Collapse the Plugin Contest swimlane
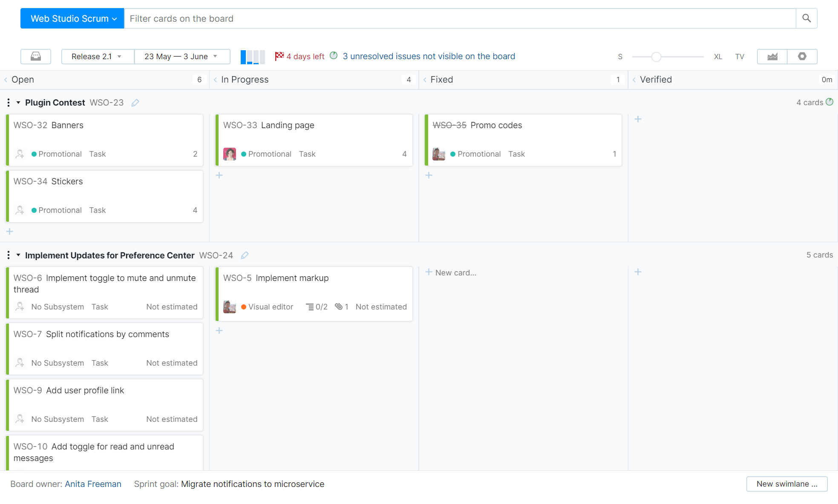This screenshot has width=838, height=504. [18, 103]
